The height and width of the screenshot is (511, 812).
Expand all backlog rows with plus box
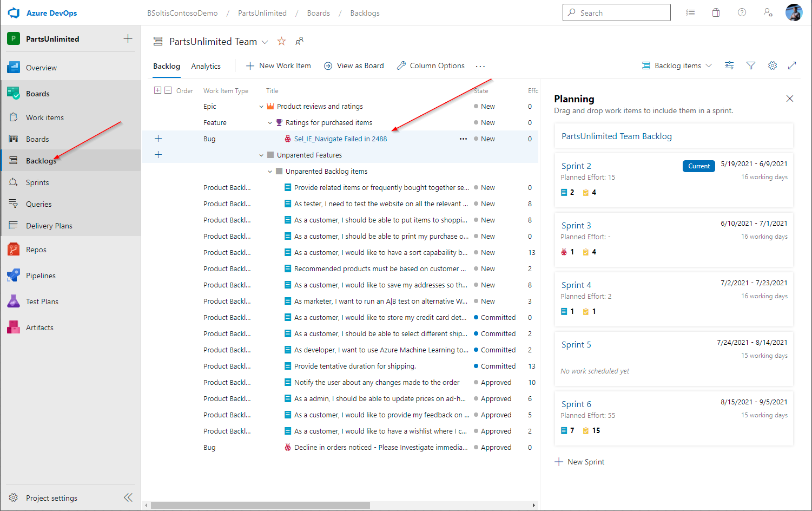coord(157,90)
